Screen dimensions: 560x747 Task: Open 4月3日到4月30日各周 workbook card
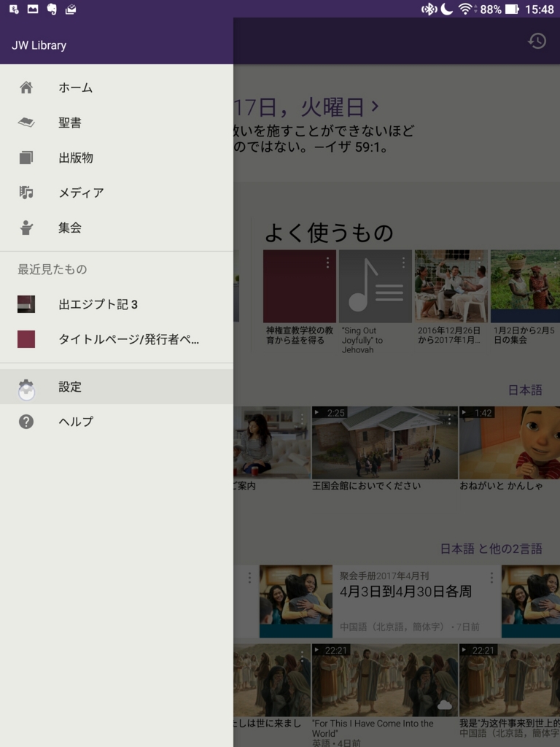[x=380, y=601]
